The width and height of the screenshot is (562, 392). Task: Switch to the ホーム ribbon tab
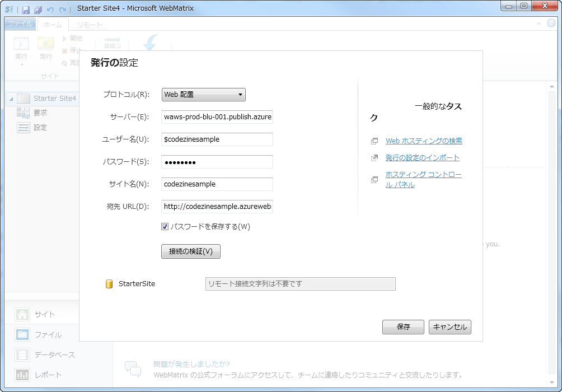(53, 25)
